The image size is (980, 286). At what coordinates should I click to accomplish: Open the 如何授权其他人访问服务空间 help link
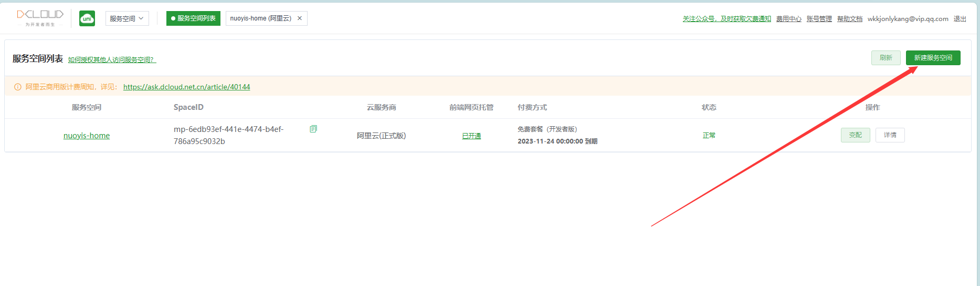[112, 60]
